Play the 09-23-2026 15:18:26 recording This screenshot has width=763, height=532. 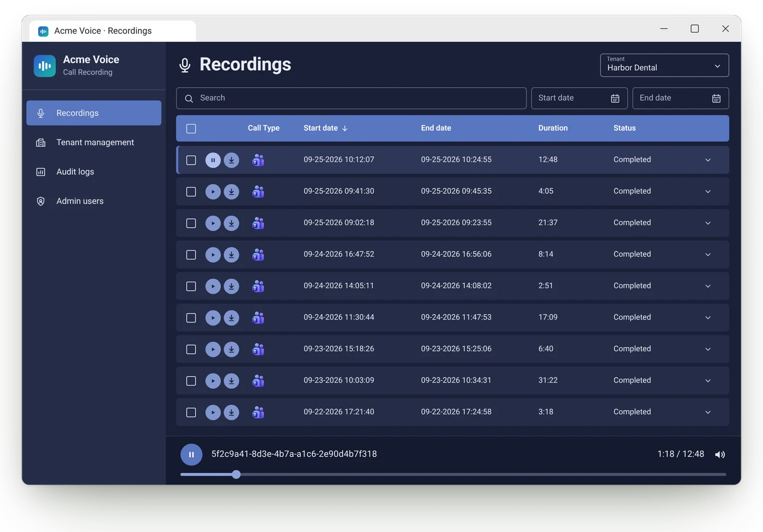coord(213,350)
